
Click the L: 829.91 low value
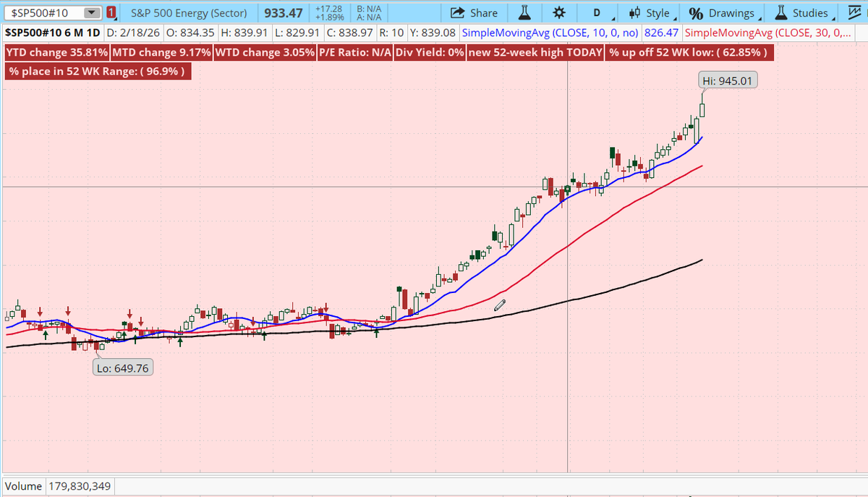[x=297, y=33]
